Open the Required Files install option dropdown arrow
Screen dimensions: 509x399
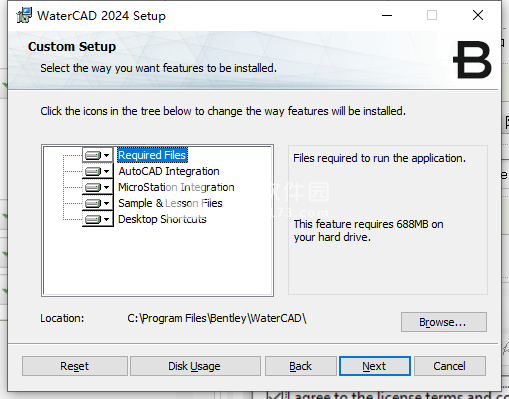tap(106, 155)
